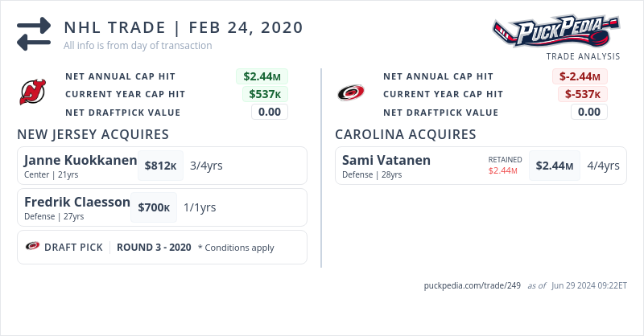Click the puckpedia.com/trade/249 link
This screenshot has width=644, height=336.
click(473, 285)
